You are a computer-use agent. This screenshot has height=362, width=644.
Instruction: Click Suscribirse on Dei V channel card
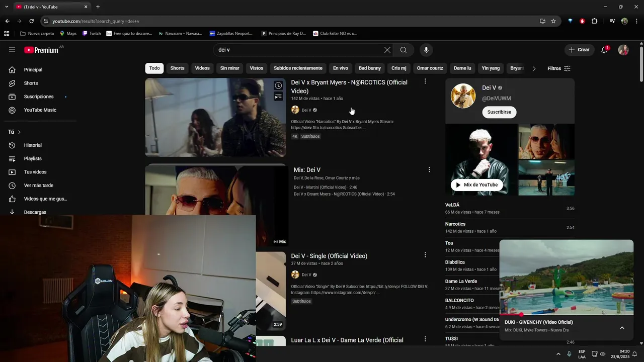point(499,112)
